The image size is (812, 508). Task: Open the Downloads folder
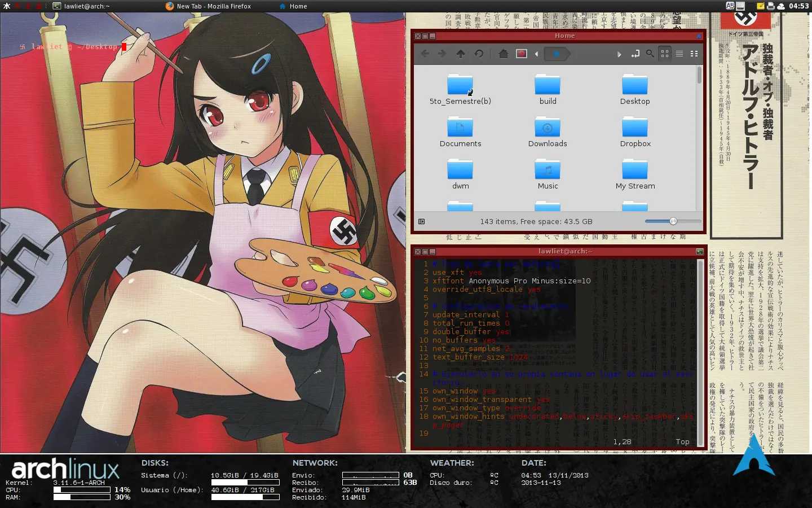(x=548, y=132)
